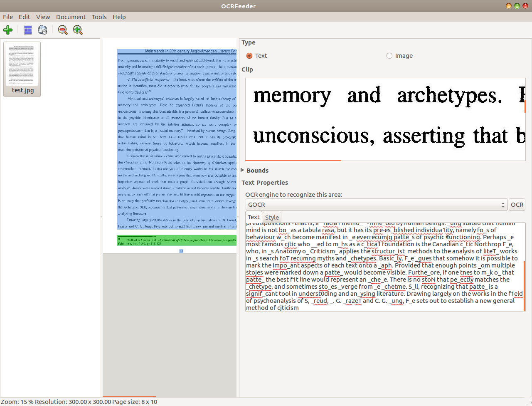Select the Text type radio button
This screenshot has width=532, height=406.
[x=249, y=56]
